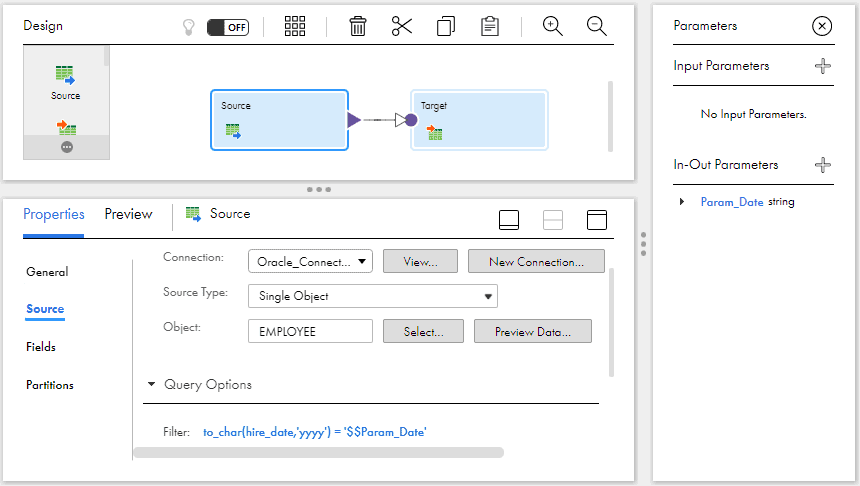Image resolution: width=860 pixels, height=486 pixels.
Task: Maximize the properties panel layout
Action: pyautogui.click(x=597, y=220)
